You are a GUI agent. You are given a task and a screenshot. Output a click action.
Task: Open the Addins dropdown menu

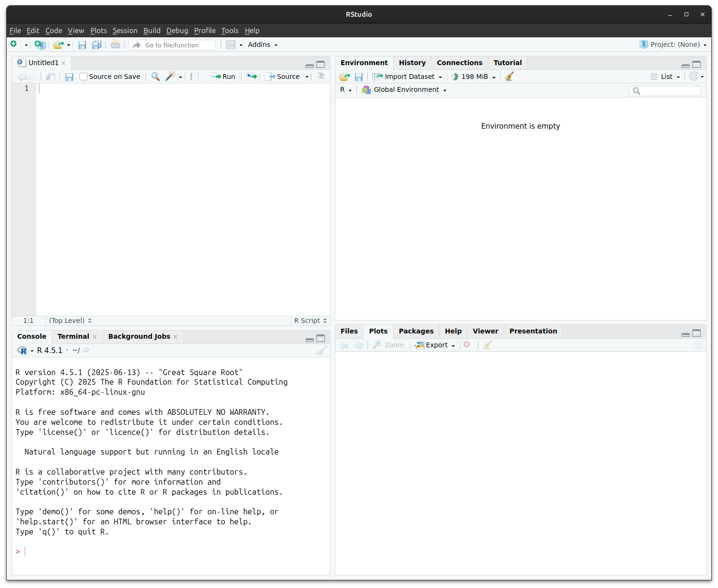[262, 44]
